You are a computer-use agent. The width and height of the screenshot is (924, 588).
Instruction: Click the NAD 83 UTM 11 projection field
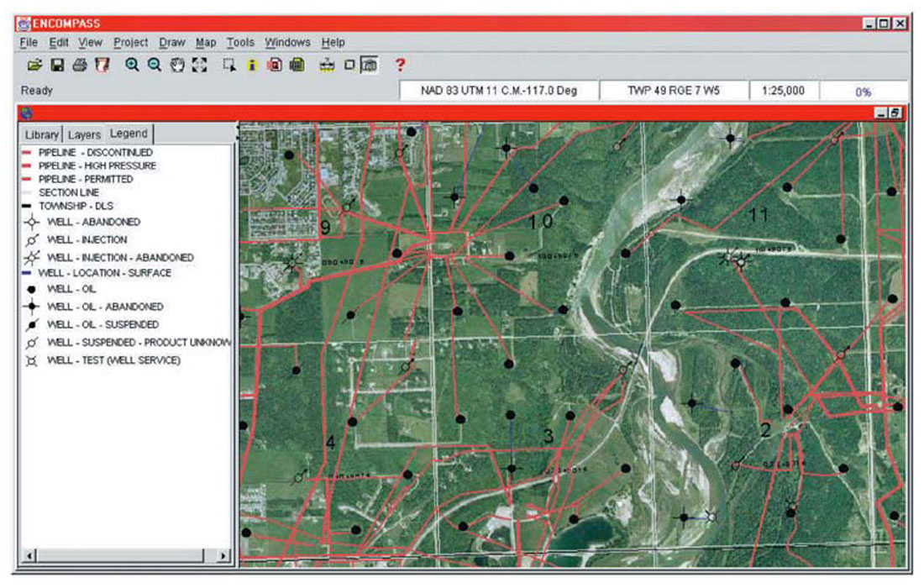498,91
